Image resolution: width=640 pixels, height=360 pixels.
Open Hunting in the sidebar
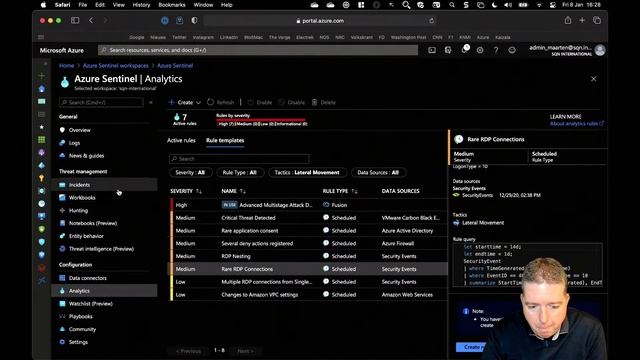[x=78, y=211]
